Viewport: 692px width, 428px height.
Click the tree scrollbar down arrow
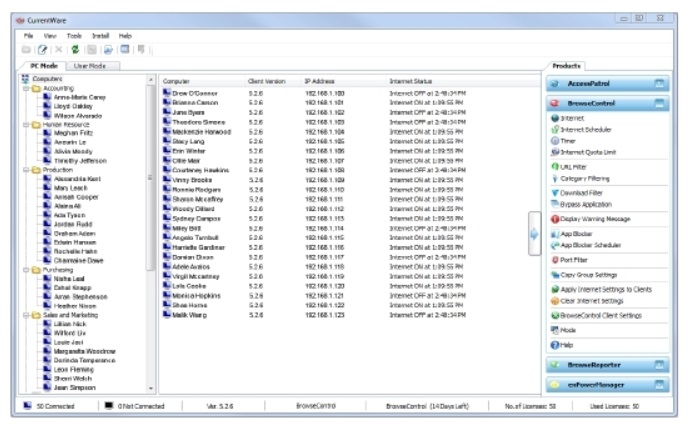point(150,389)
